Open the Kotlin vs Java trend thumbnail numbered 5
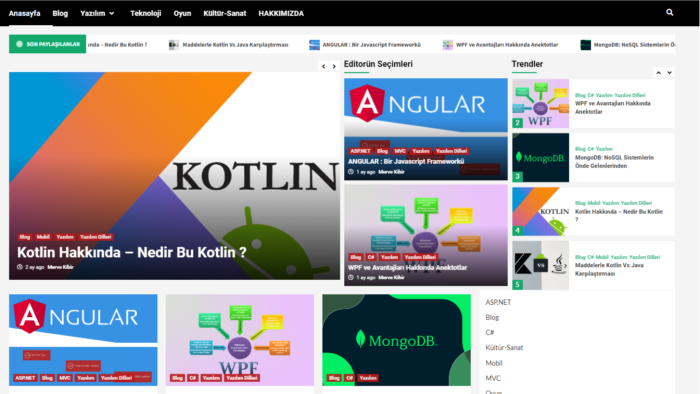The height and width of the screenshot is (394, 700). click(x=541, y=265)
